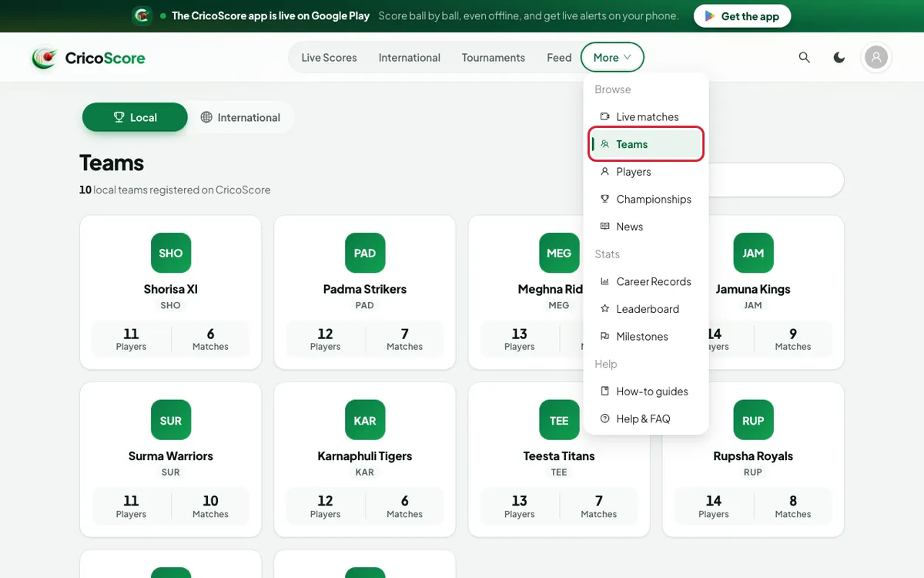Click Meghna 13 Players stat
This screenshot has height=578, width=924.
pyautogui.click(x=519, y=339)
